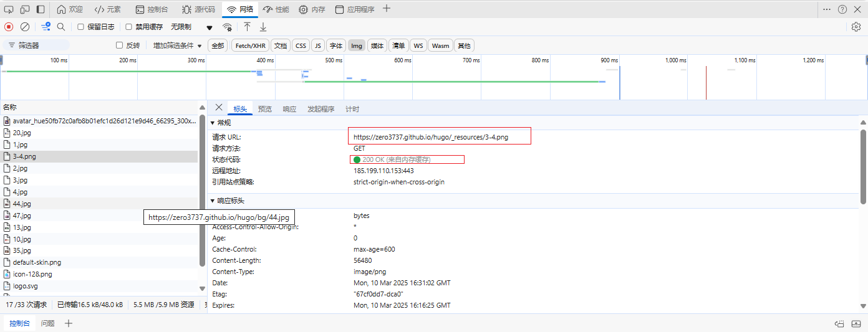Filter by Wasm requests
This screenshot has width=868, height=332.
tap(440, 45)
